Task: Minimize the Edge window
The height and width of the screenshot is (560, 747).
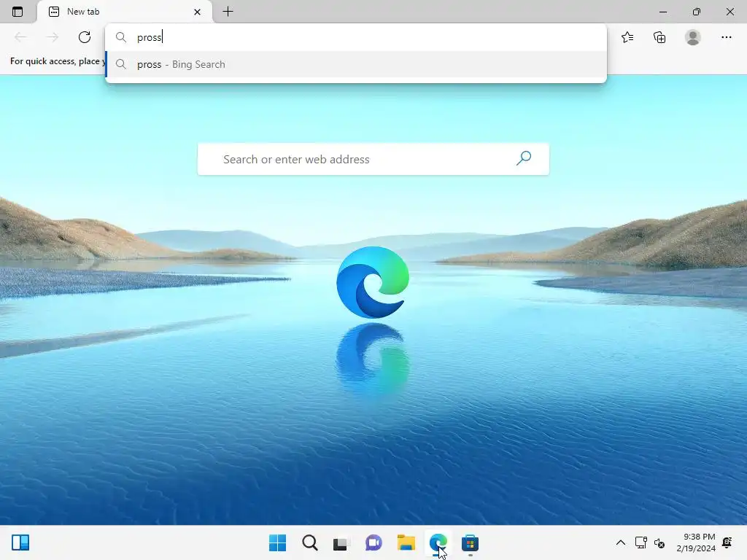Action: point(663,12)
